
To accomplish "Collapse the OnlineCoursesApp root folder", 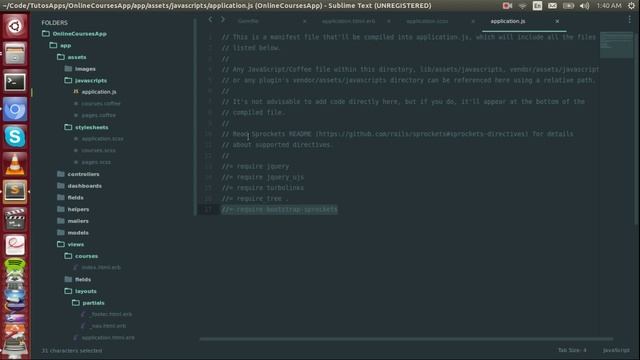I will [x=74, y=34].
